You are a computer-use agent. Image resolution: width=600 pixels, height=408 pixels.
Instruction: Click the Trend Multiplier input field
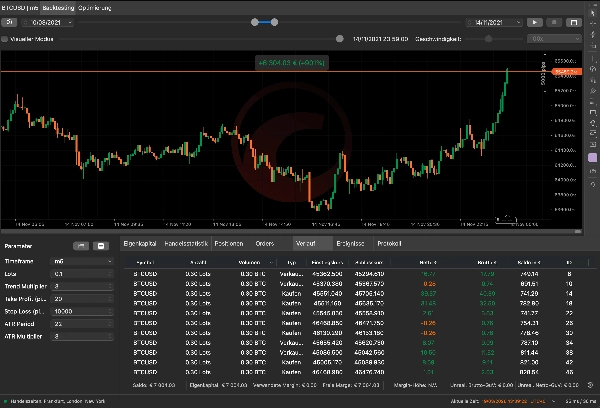(82, 286)
